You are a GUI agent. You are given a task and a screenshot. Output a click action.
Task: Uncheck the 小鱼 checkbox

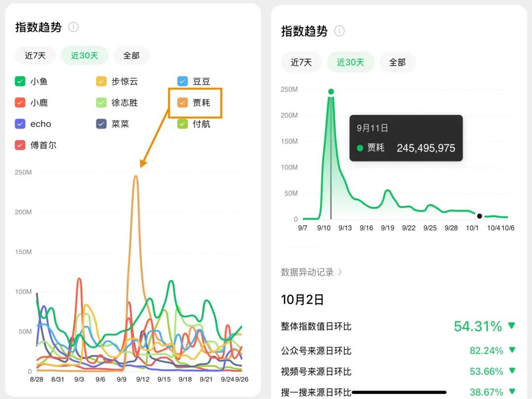pos(20,81)
